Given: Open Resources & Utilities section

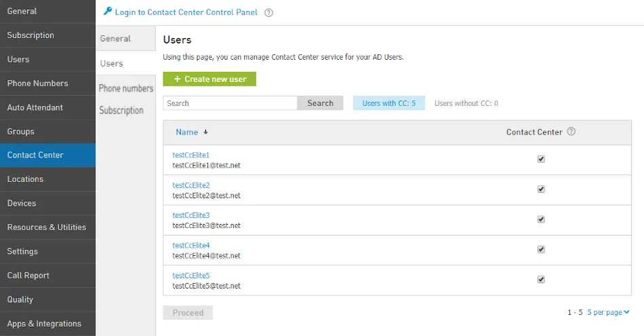Looking at the screenshot, I should (47, 227).
